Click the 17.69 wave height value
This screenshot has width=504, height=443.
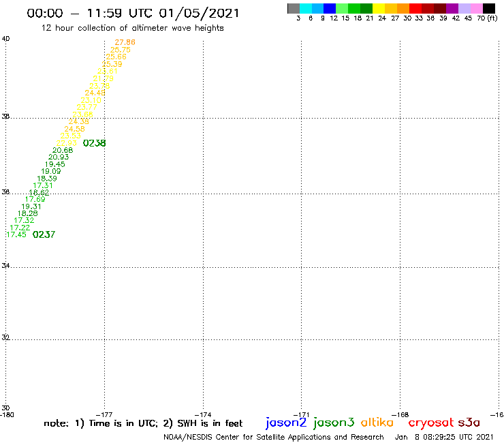tap(35, 199)
